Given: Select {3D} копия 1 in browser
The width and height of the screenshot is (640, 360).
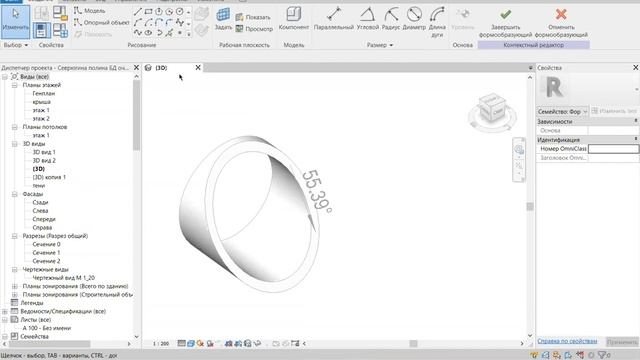Looking at the screenshot, I should pyautogui.click(x=49, y=178).
